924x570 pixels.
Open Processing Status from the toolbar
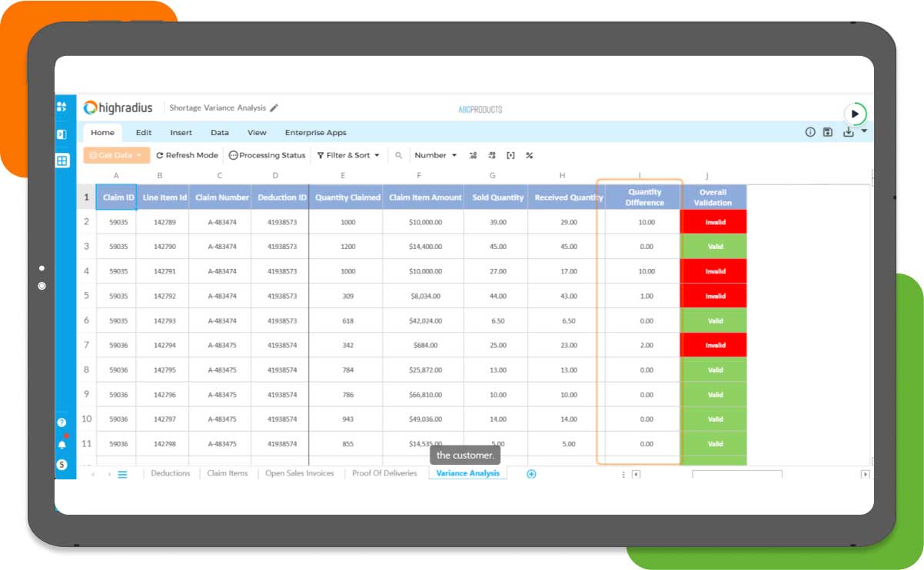coord(267,155)
